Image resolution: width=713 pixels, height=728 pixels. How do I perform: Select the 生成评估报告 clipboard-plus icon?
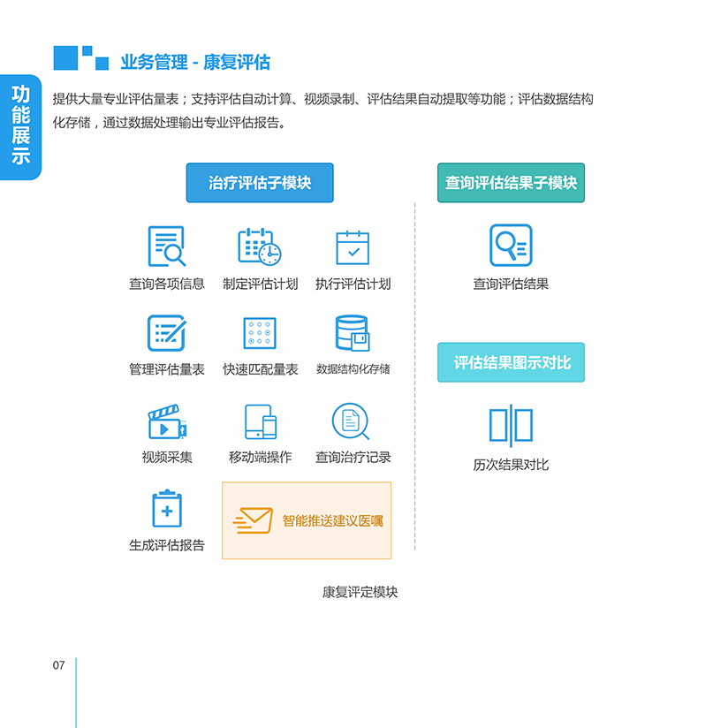click(x=167, y=508)
